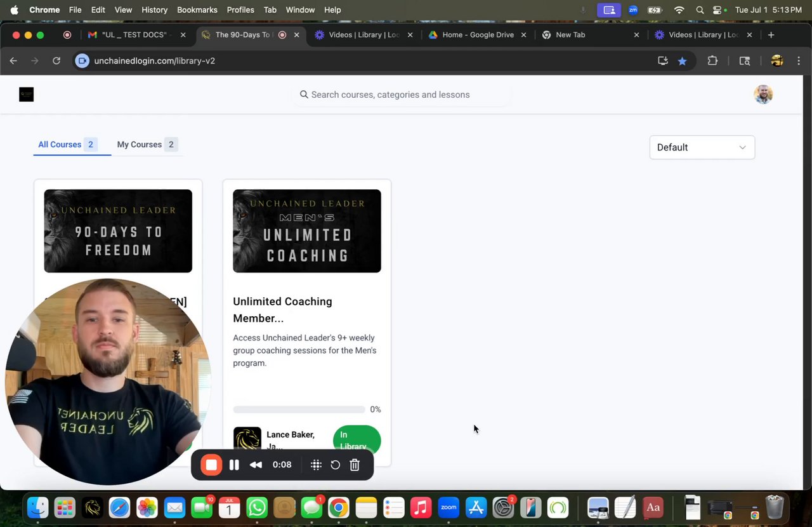Click Lance Baker's lion avatar icon
812x527 pixels.
(x=247, y=439)
